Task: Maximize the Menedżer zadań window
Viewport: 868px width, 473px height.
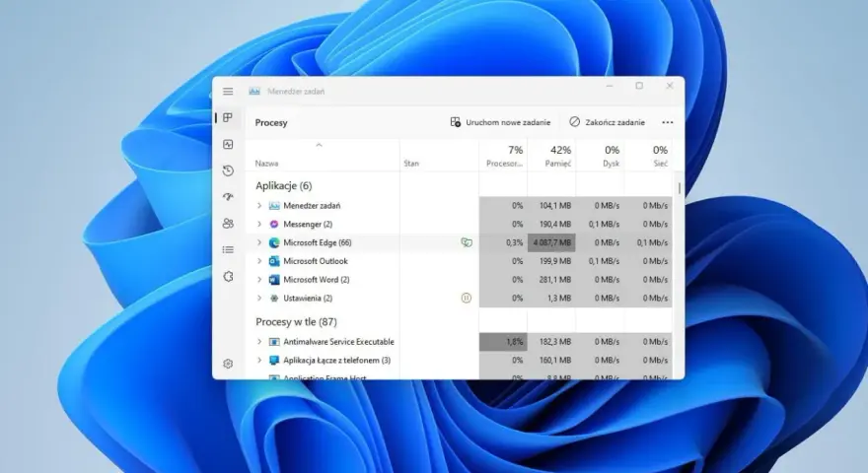Action: 639,86
